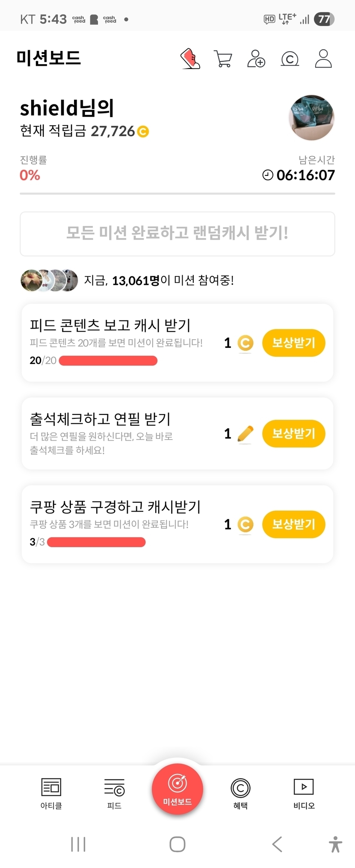Claim reward for Coupang products mission
The height and width of the screenshot is (868, 355).
point(293,524)
